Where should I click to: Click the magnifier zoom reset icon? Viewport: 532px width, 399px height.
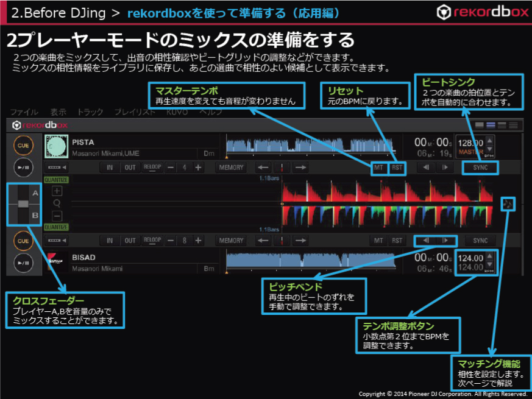57,203
